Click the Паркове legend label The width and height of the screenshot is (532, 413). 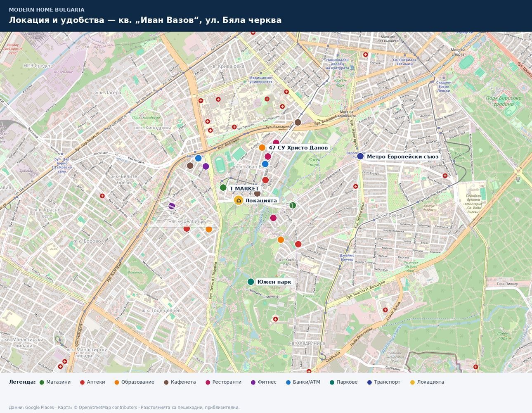point(347,382)
